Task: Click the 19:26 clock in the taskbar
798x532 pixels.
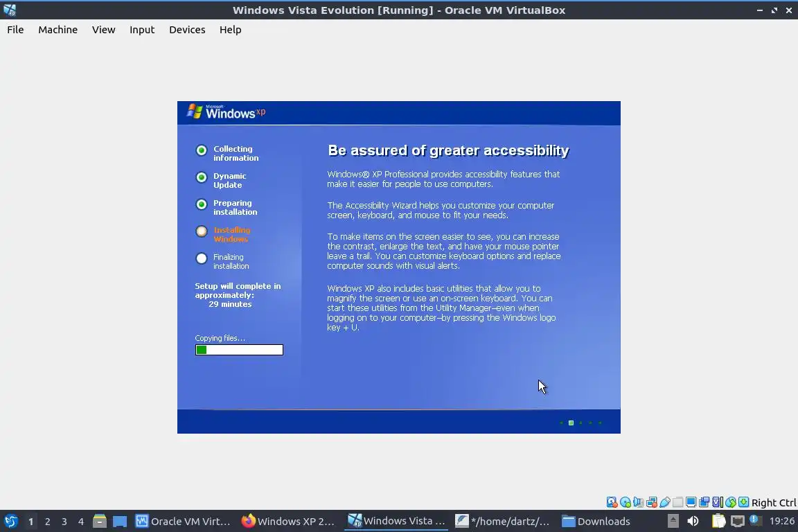Action: (x=781, y=522)
